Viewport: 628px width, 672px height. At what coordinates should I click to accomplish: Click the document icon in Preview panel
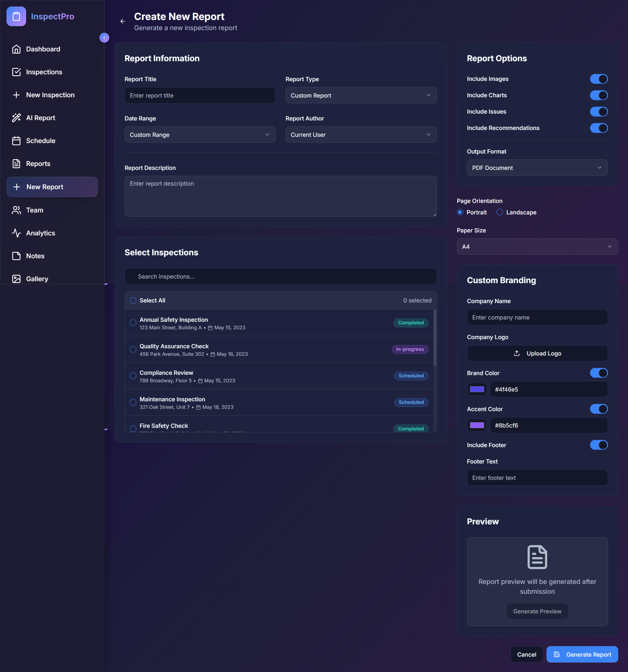[x=537, y=557]
